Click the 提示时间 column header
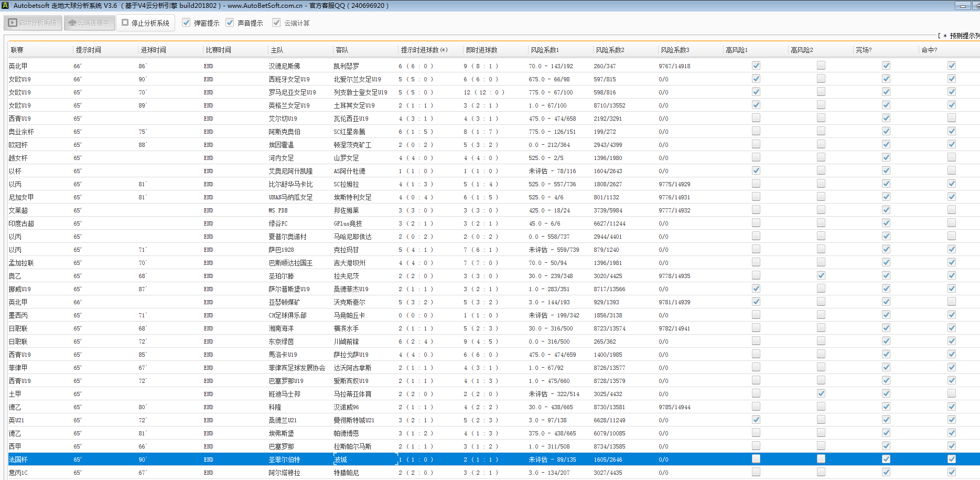Image resolution: width=980 pixels, height=480 pixels. (88, 50)
